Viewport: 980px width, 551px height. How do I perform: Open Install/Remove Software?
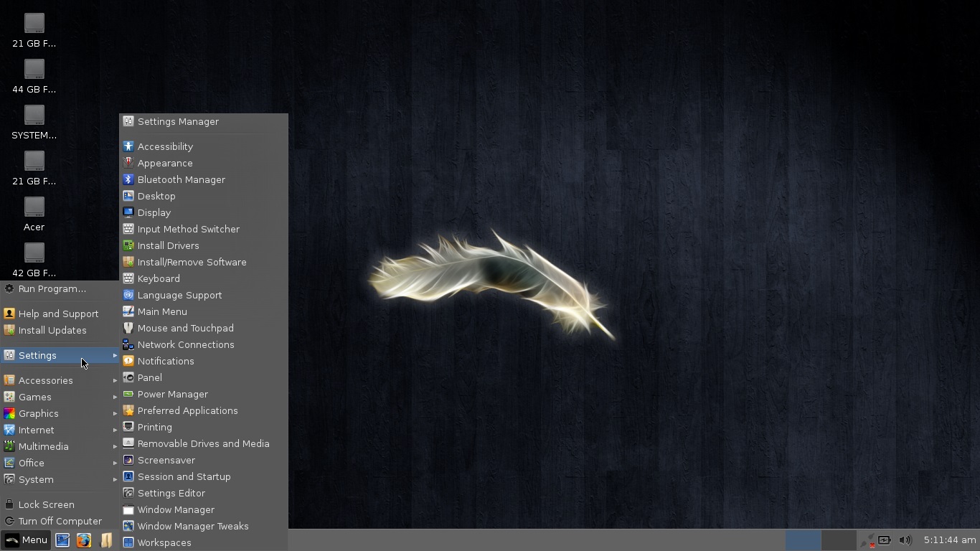(204, 262)
